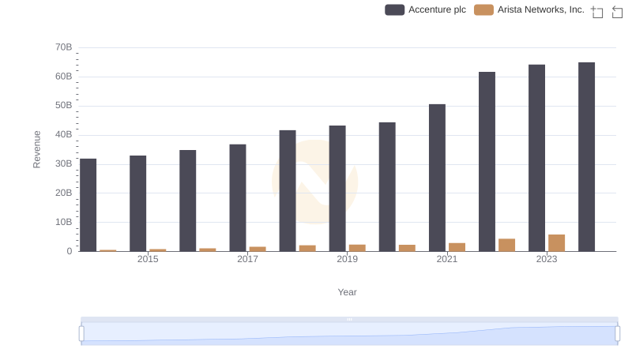The width and height of the screenshot is (632, 364).
Task: Click the Arista Networks bar next to 2021
Action: tap(457, 247)
